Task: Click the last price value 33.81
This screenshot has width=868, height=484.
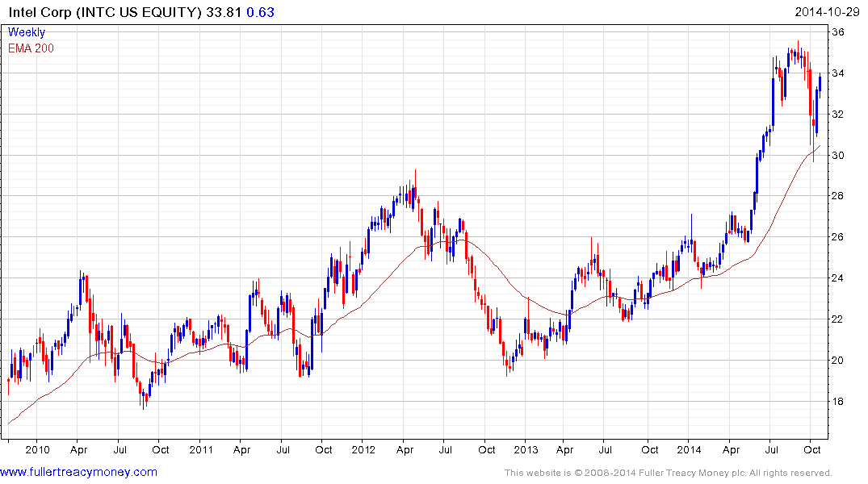Action: click(x=224, y=12)
